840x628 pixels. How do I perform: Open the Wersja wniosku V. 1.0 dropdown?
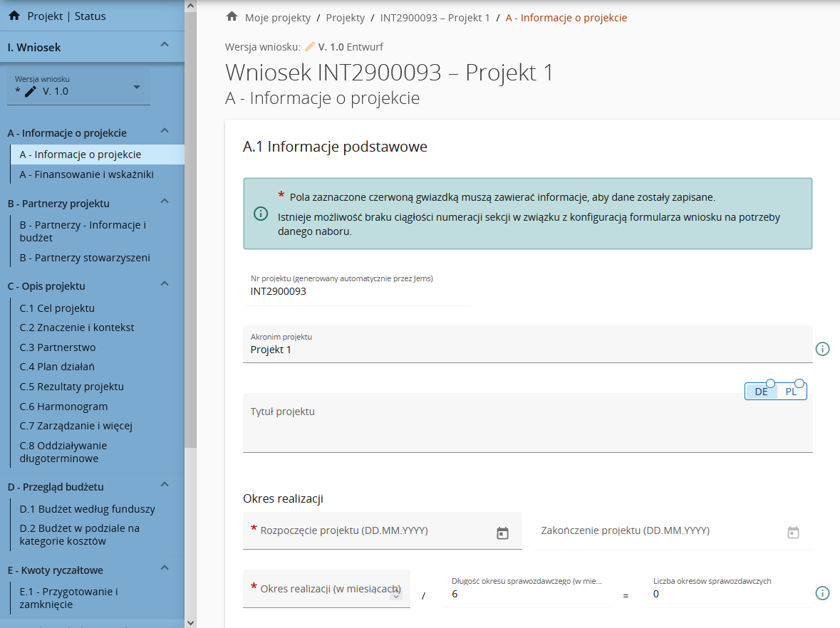pos(137,88)
